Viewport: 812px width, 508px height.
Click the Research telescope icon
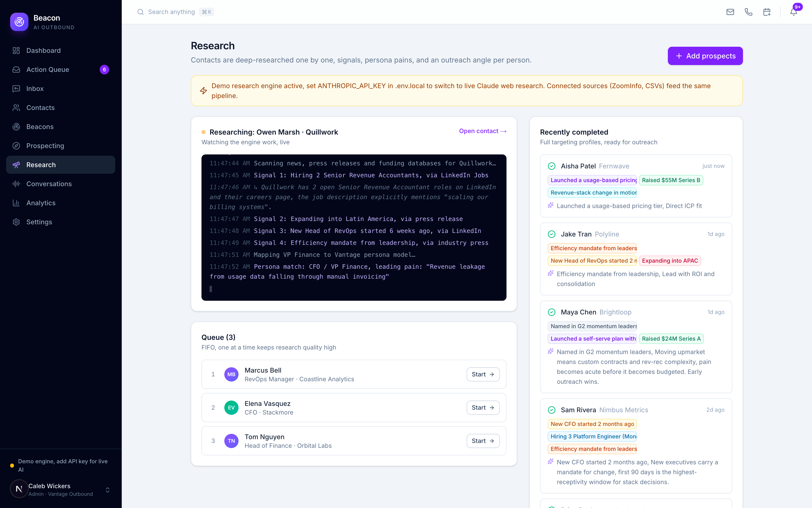[16, 165]
